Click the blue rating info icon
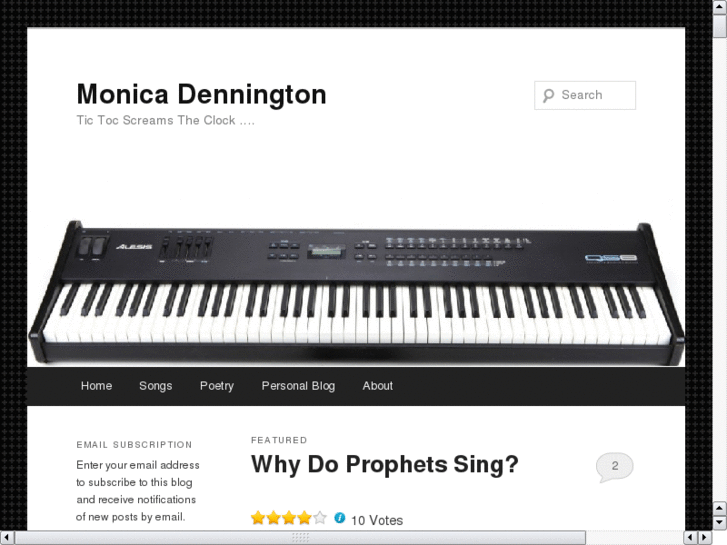The height and width of the screenshot is (545, 727). pos(340,518)
